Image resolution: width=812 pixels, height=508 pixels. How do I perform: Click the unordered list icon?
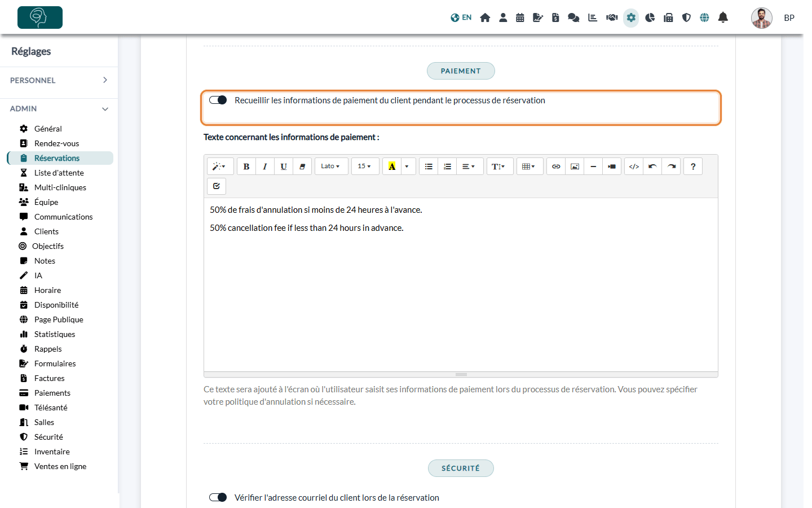(x=429, y=167)
